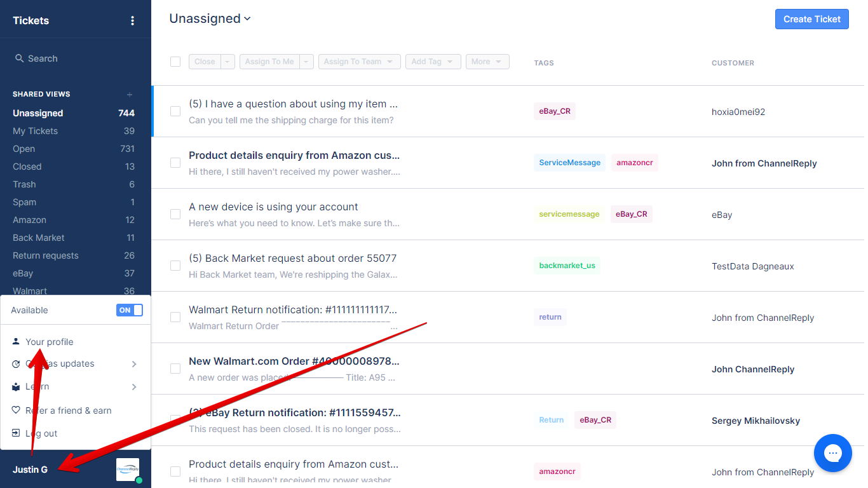
Task: Click customer name Sergey Mikhailovsky
Action: tap(756, 421)
